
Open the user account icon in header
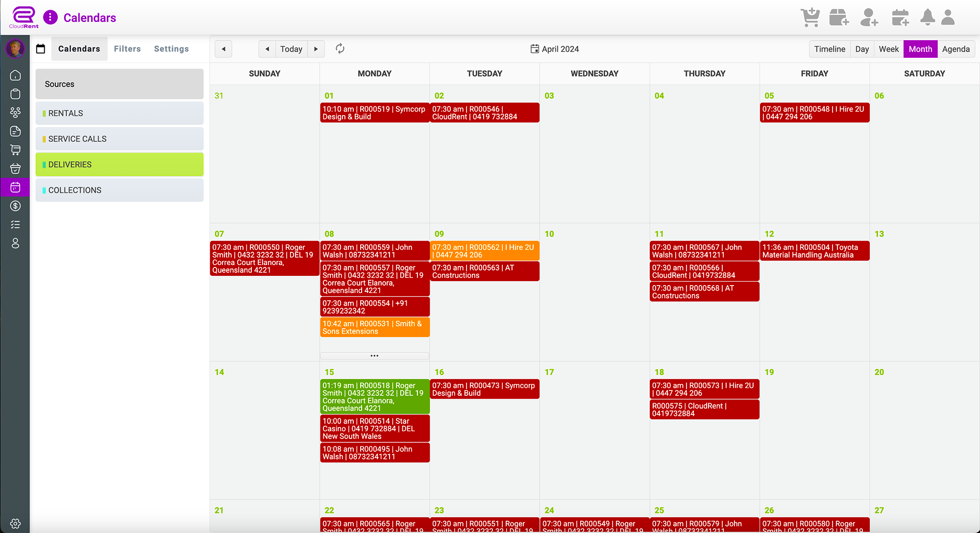948,17
